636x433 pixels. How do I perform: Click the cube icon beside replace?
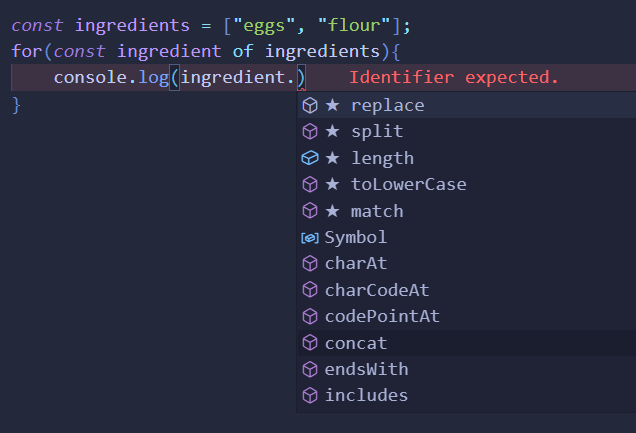pyautogui.click(x=310, y=105)
